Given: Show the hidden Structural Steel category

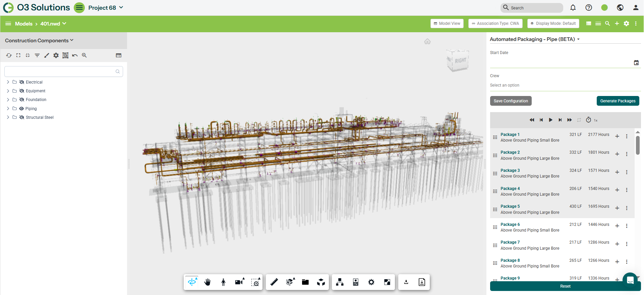Looking at the screenshot, I should (x=22, y=117).
